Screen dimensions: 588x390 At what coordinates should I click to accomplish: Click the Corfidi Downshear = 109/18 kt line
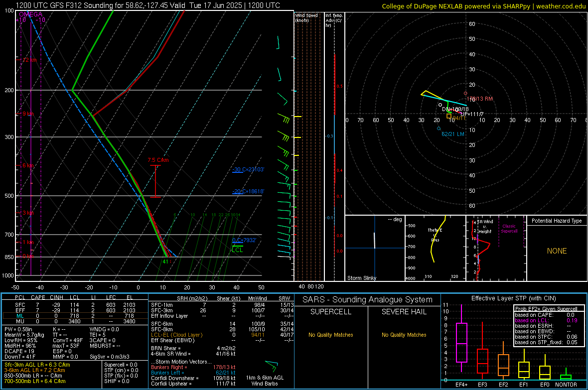pos(193,378)
